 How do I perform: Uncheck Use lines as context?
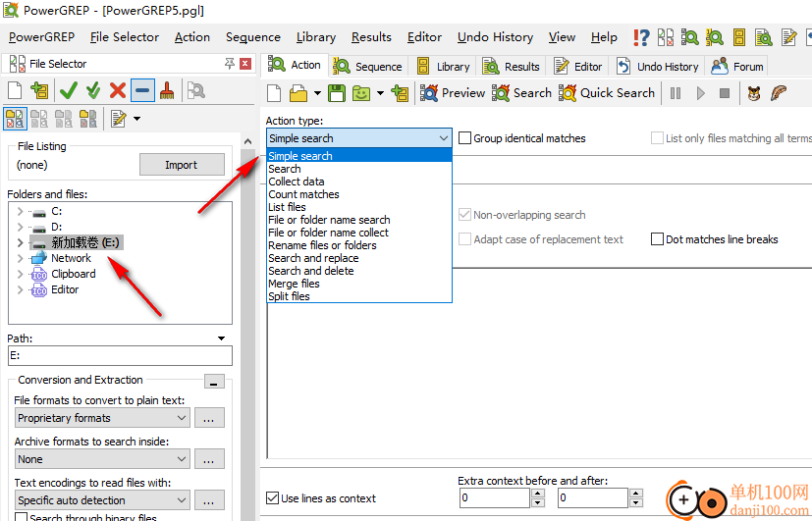pos(272,498)
